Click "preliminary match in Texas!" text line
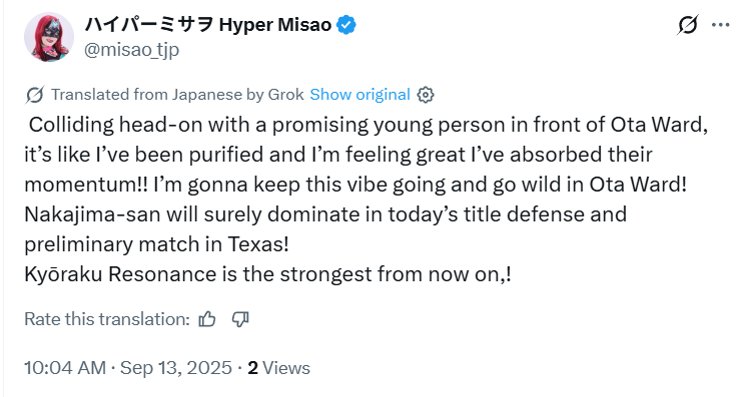The height and width of the screenshot is (397, 744). coord(157,244)
